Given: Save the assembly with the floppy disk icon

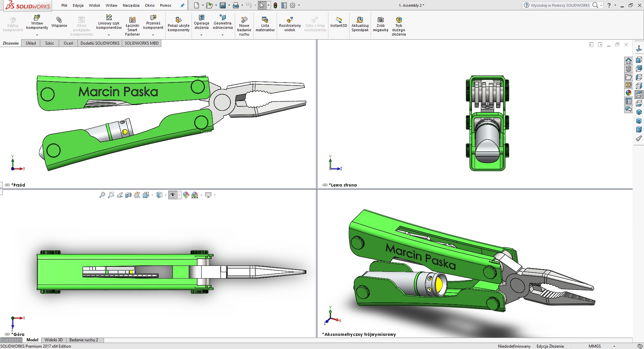Looking at the screenshot, I should click(x=223, y=5).
